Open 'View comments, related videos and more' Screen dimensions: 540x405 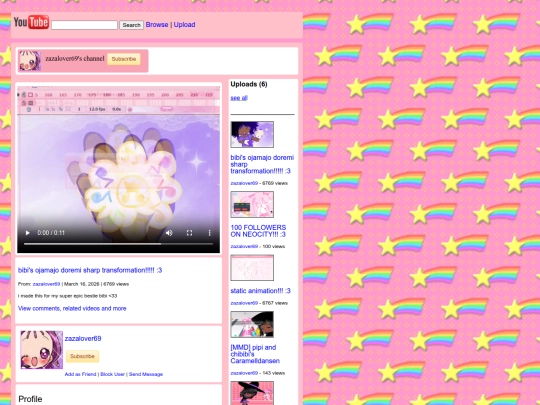tap(72, 308)
